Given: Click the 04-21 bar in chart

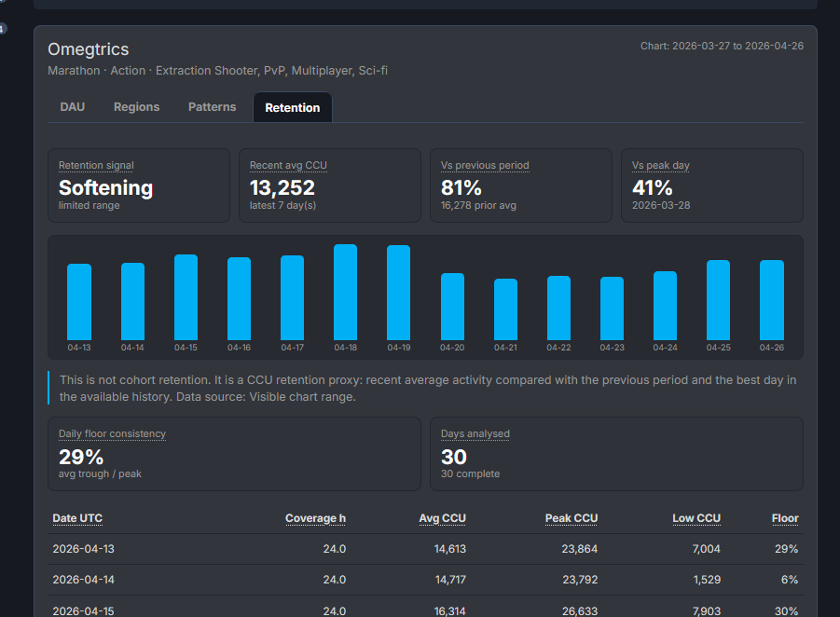Looking at the screenshot, I should (505, 309).
